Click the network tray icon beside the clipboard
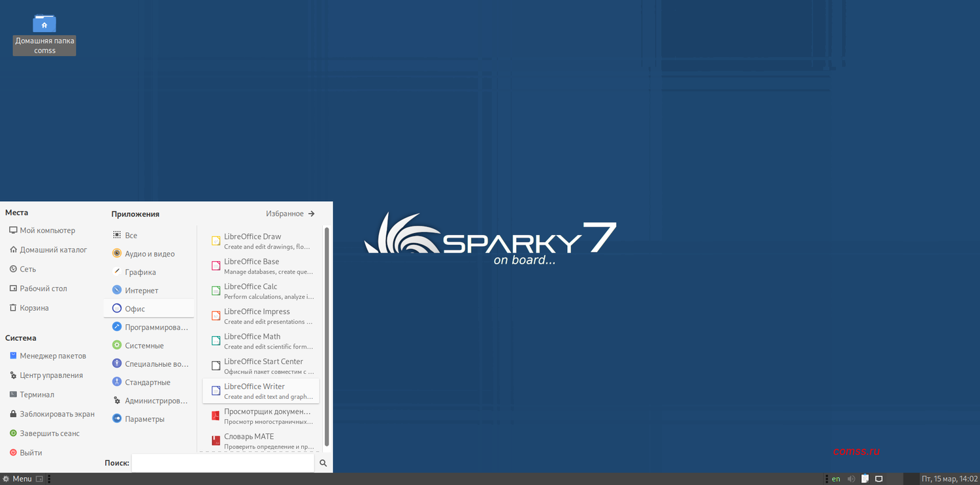 point(879,478)
